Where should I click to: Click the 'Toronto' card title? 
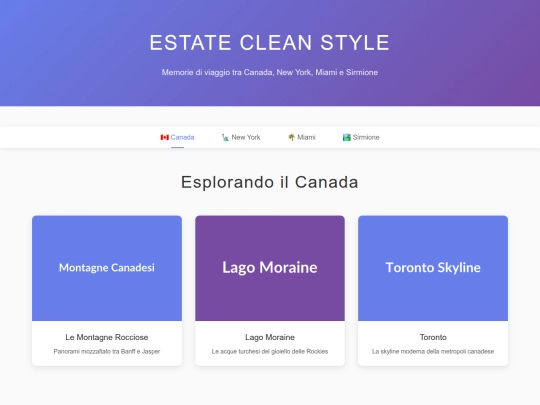pyautogui.click(x=433, y=337)
